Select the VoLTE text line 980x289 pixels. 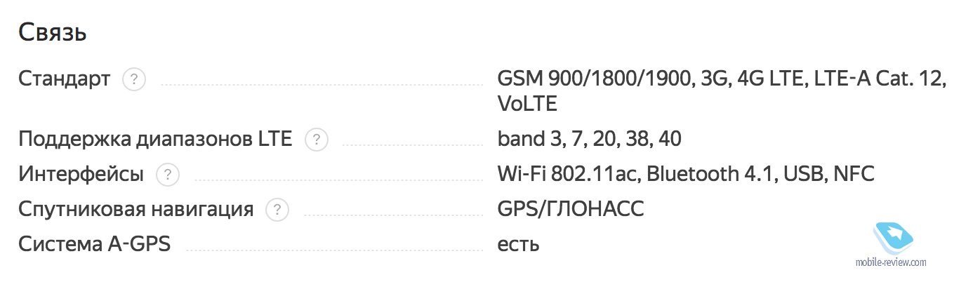pyautogui.click(x=527, y=105)
